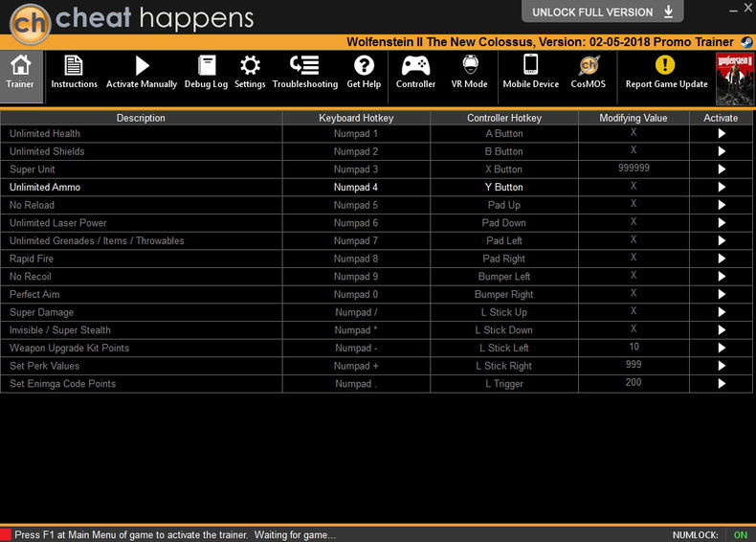
Task: Activate Set Perk Values cheat
Action: [722, 366]
